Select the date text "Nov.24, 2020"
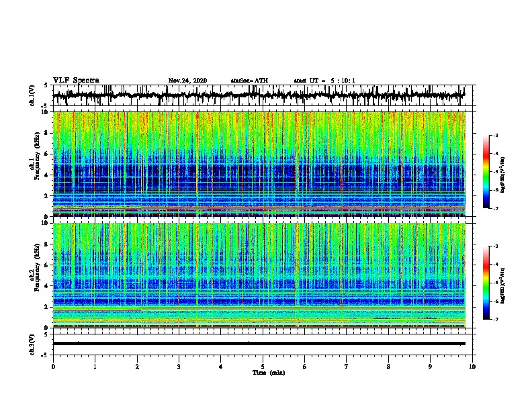 point(187,81)
